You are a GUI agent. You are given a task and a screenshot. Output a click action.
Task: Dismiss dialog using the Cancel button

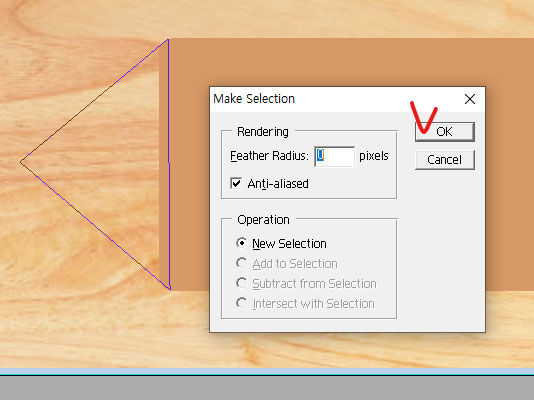pos(444,160)
